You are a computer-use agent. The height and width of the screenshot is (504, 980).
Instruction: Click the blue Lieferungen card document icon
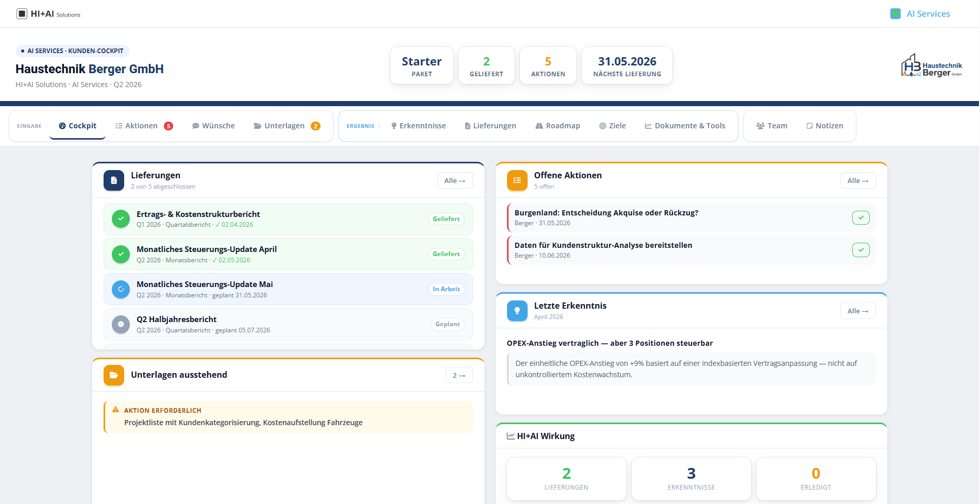point(114,180)
